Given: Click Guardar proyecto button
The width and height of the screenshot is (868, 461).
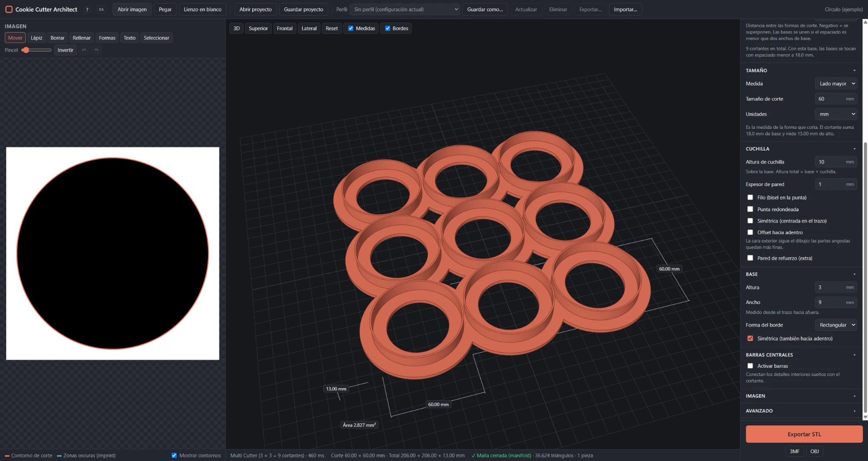Looking at the screenshot, I should 303,10.
